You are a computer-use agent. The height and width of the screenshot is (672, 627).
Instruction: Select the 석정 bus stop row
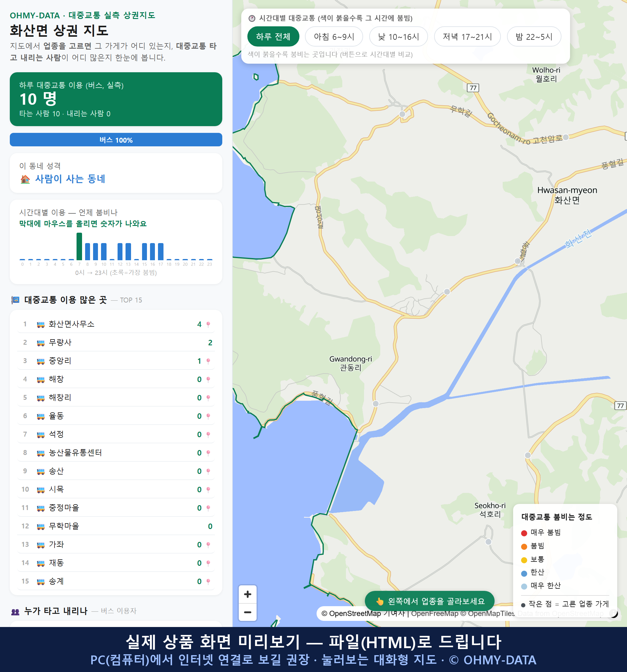tap(116, 434)
